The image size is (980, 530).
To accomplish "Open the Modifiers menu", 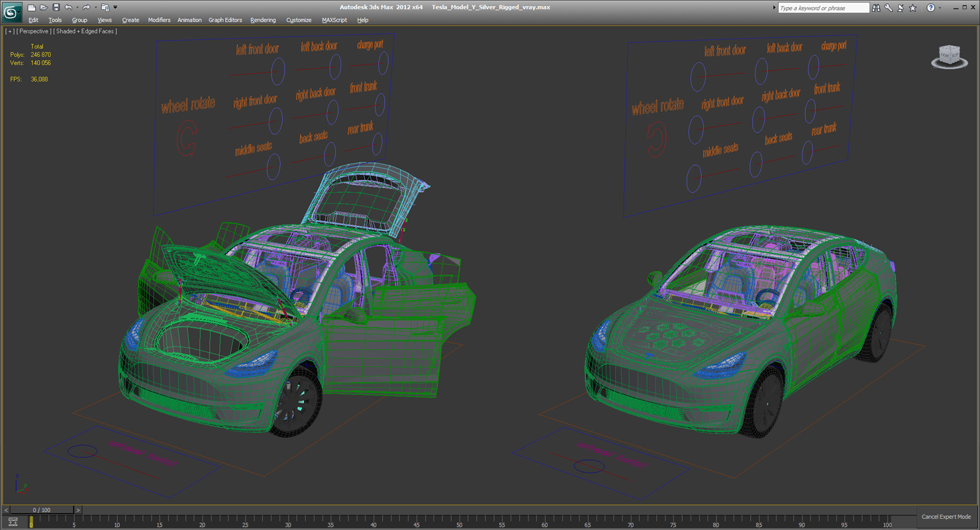I will click(159, 20).
